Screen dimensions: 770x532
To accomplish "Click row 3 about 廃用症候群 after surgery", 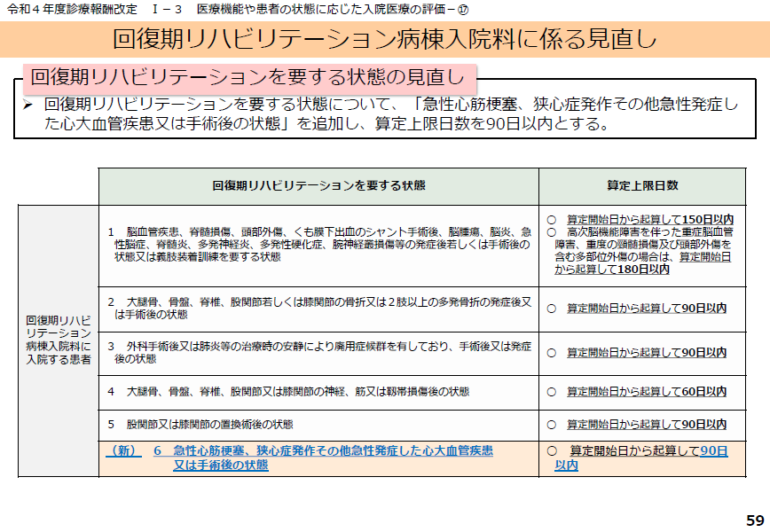I will 318,352.
